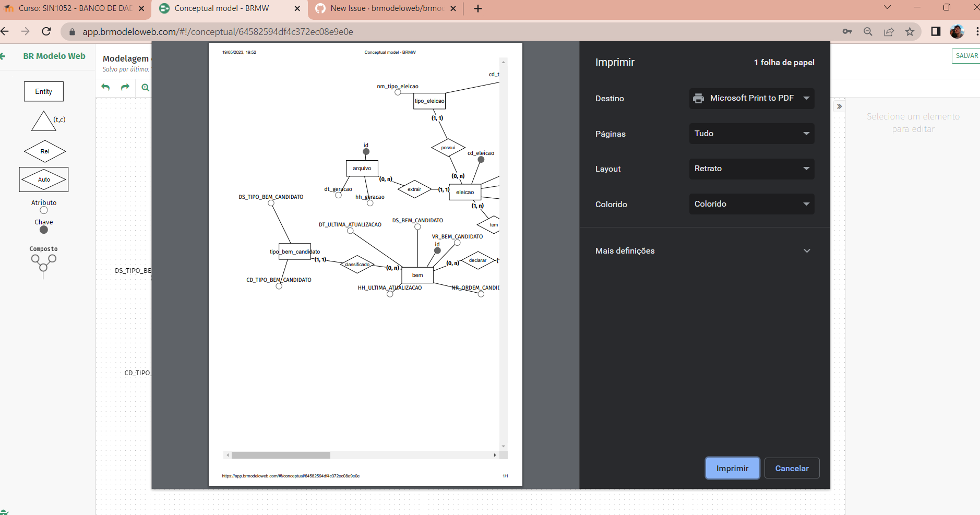The width and height of the screenshot is (980, 515).
Task: Click the undo arrow in the toolbar
Action: (106, 88)
